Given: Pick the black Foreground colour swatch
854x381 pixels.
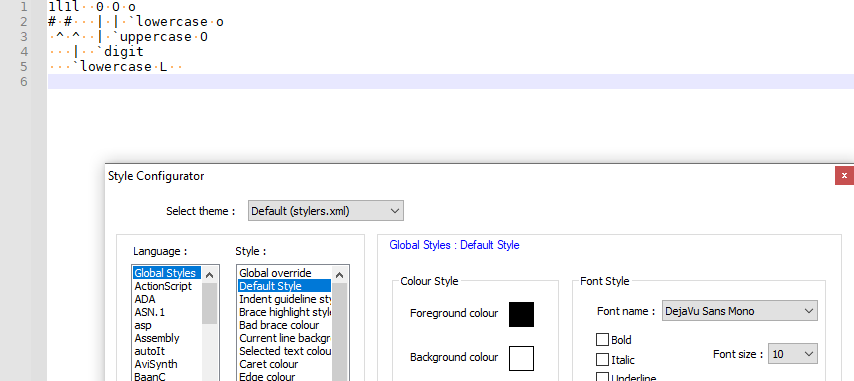Looking at the screenshot, I should (x=521, y=314).
